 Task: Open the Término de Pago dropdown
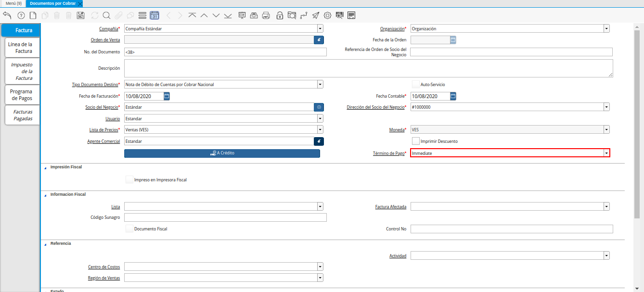606,153
